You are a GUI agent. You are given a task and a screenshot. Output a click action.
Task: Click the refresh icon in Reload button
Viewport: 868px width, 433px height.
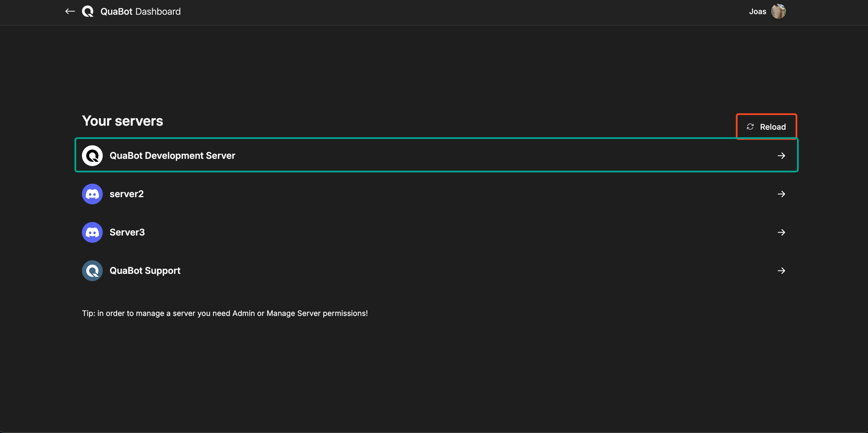(x=750, y=127)
